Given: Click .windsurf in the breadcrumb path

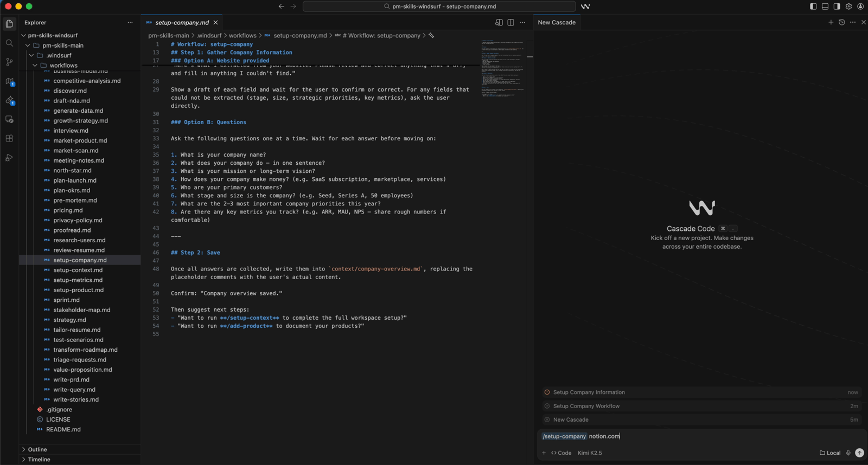Looking at the screenshot, I should [x=209, y=35].
